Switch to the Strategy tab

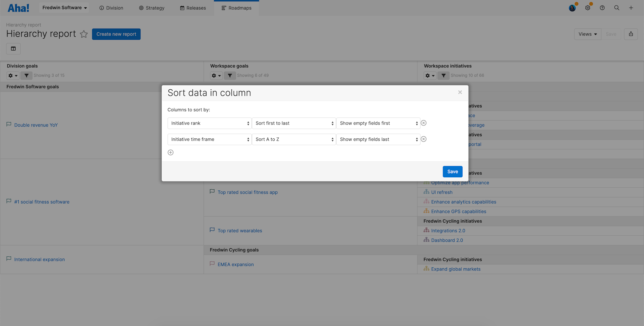tap(151, 8)
